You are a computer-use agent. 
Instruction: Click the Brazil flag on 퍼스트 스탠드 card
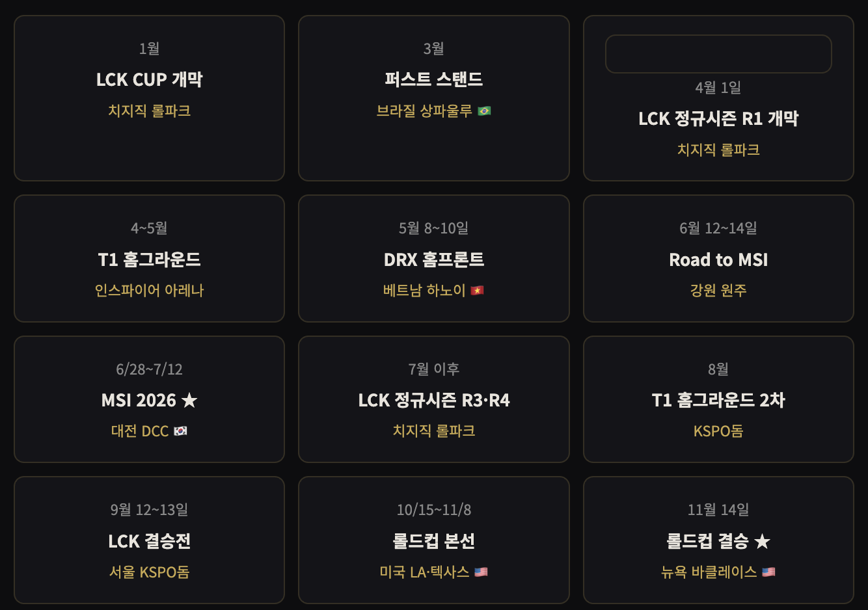[x=484, y=110]
